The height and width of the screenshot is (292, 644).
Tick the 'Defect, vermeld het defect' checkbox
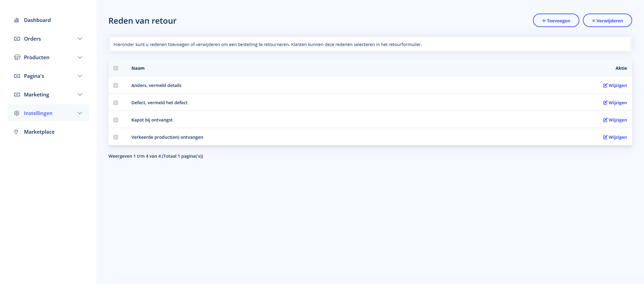116,103
